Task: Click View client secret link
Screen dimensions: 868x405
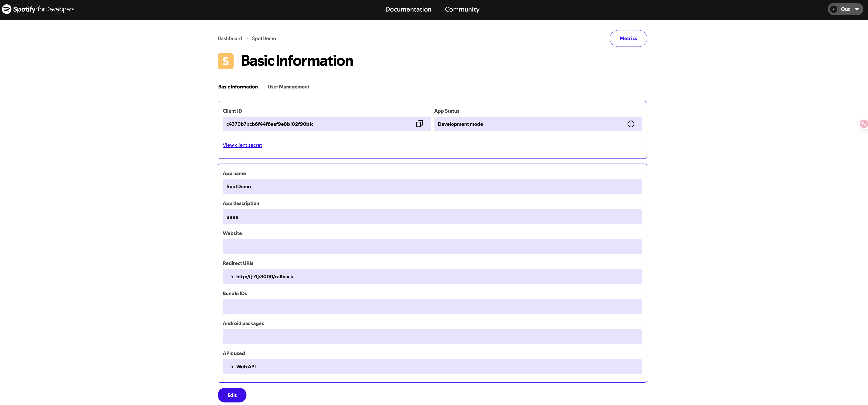Action: (242, 145)
